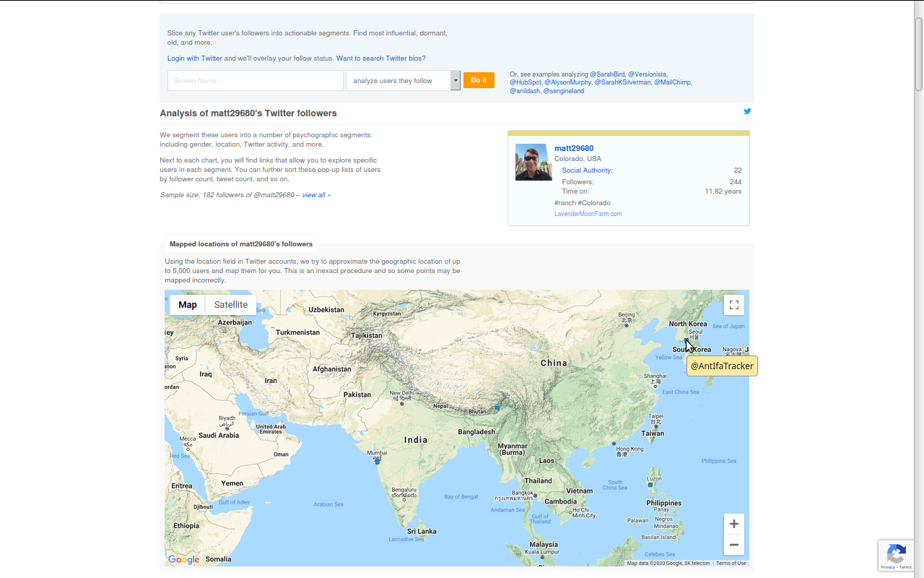Click the 'China' label on the map
The image size is (924, 578).
tap(554, 363)
